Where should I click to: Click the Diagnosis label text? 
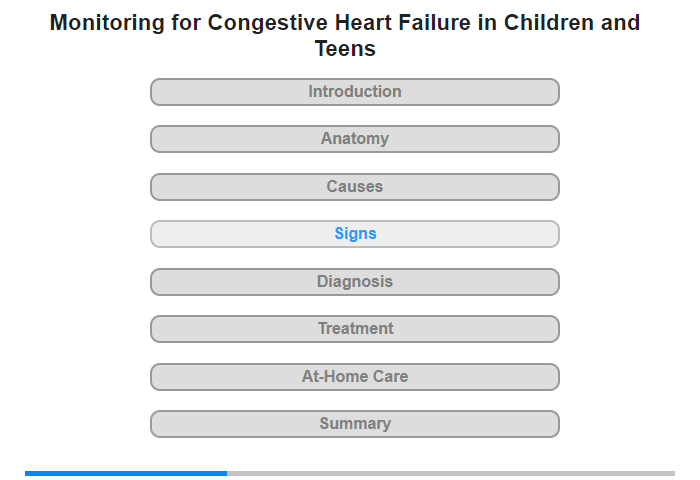pyautogui.click(x=355, y=282)
